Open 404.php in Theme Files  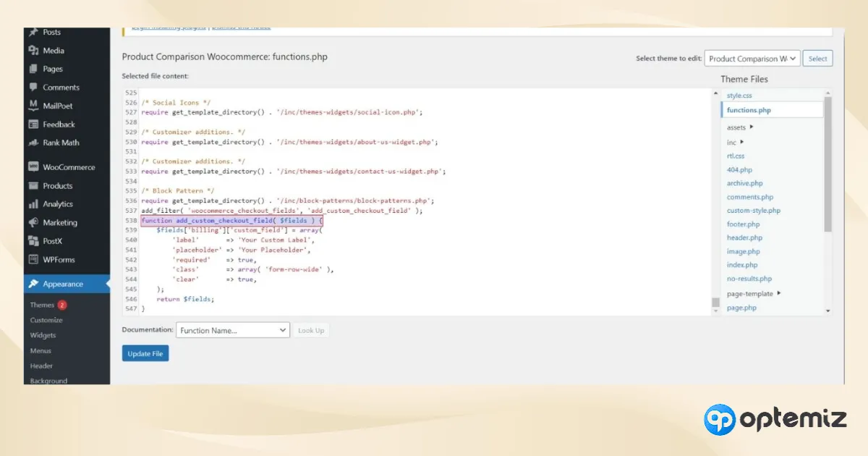739,169
